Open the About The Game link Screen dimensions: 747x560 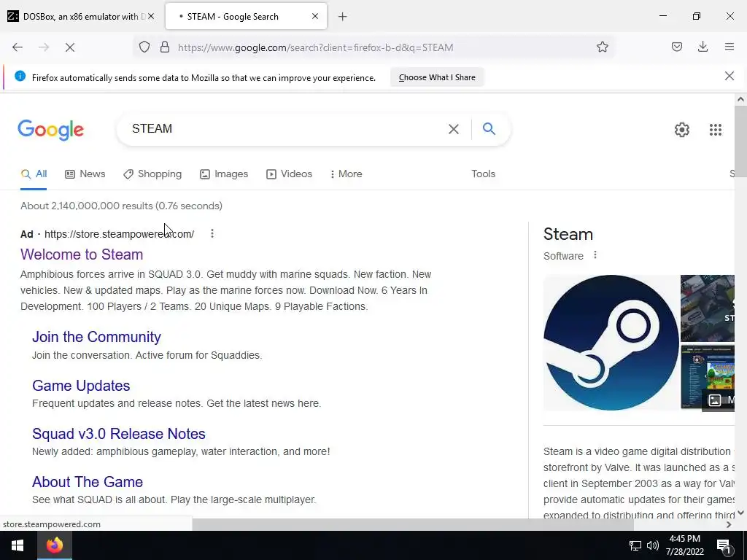click(x=88, y=481)
